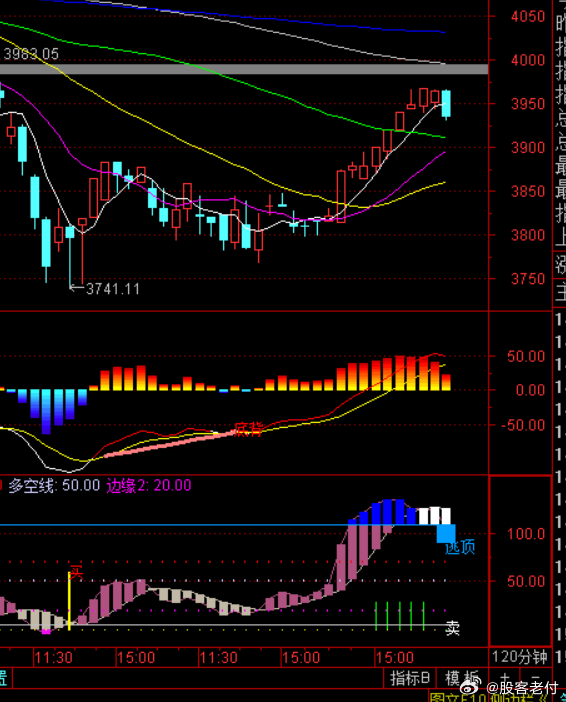Click the yellow vertical buy signal line
The height and width of the screenshot is (702, 566).
click(69, 601)
